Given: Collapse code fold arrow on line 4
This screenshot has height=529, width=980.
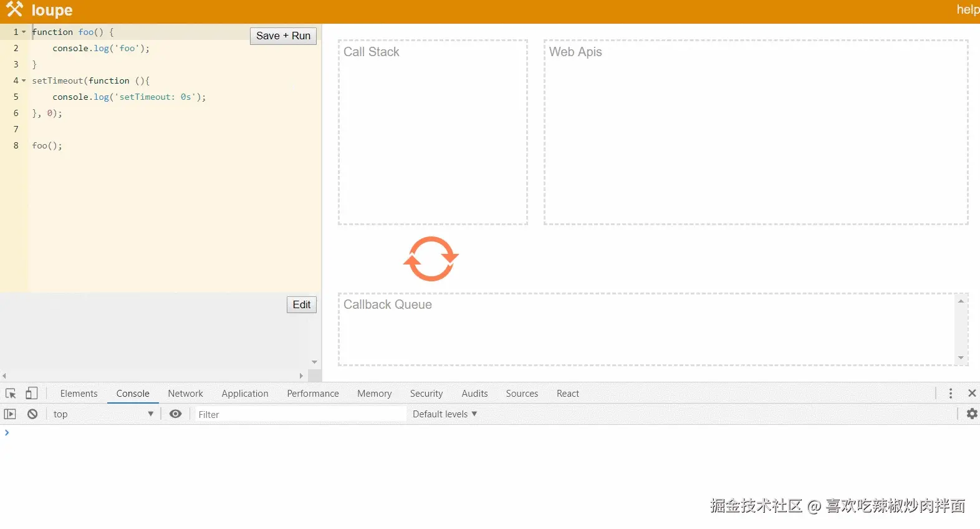Looking at the screenshot, I should click(24, 80).
